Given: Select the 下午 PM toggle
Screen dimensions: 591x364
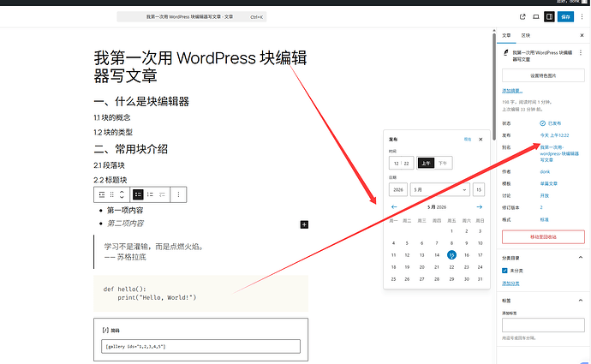Looking at the screenshot, I should coord(443,164).
